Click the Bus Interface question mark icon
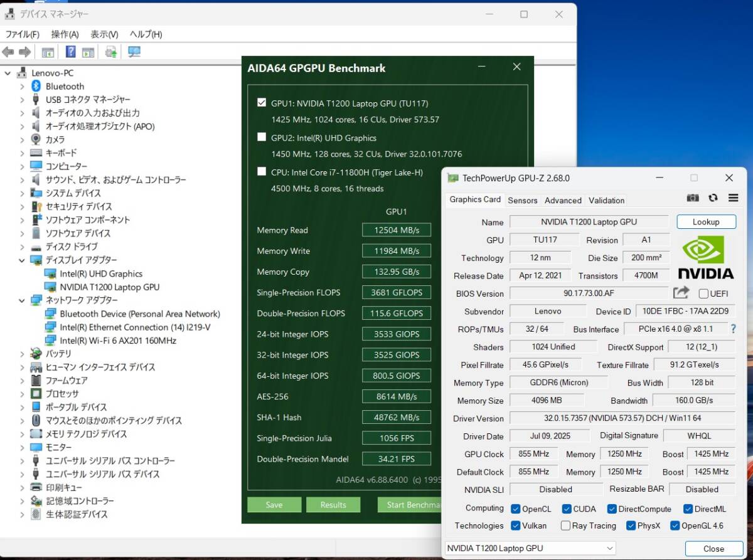The image size is (753, 560). point(732,329)
